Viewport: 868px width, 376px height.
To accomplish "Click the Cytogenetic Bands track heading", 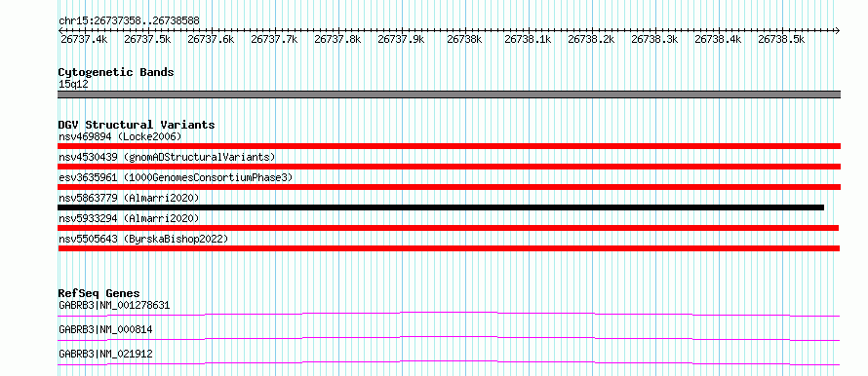I will point(116,72).
